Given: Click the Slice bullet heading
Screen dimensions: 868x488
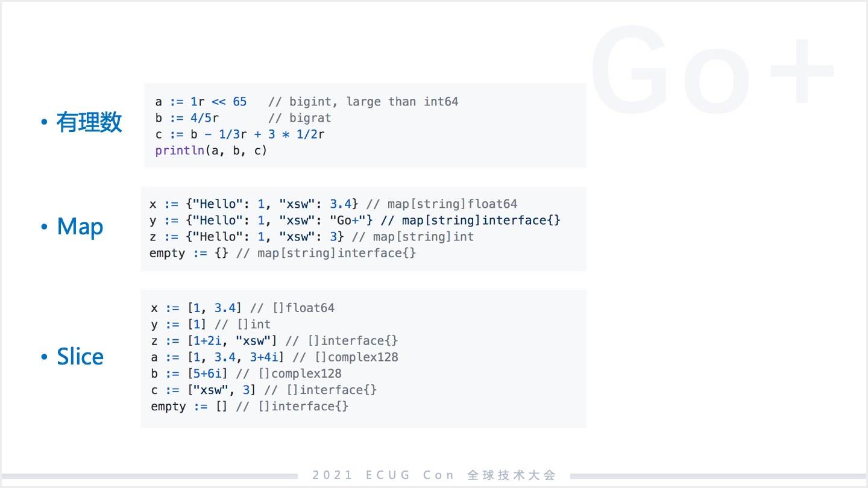Looking at the screenshot, I should (x=80, y=357).
